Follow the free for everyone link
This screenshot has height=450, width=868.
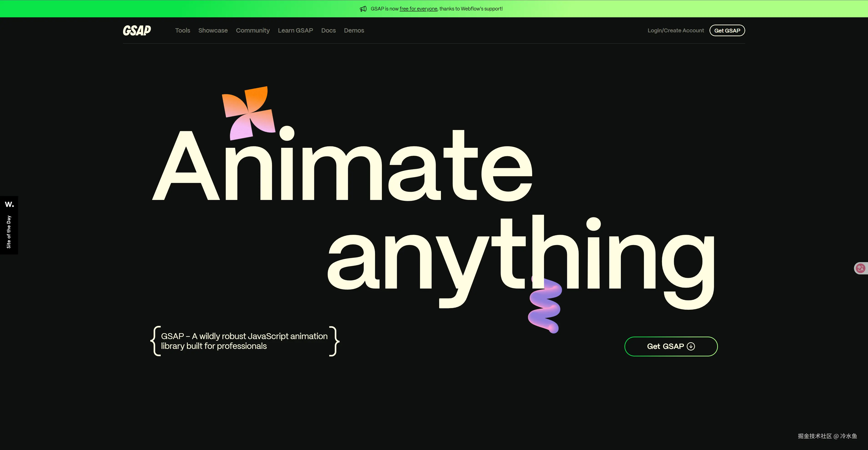(418, 8)
